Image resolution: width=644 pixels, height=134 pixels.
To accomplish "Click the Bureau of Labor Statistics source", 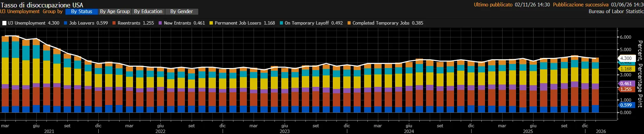I will pyautogui.click(x=616, y=11).
